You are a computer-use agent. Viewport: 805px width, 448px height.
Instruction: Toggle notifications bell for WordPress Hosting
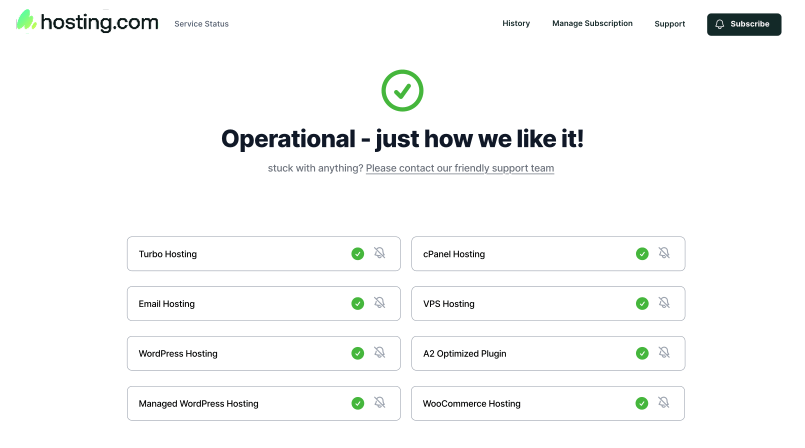(379, 353)
